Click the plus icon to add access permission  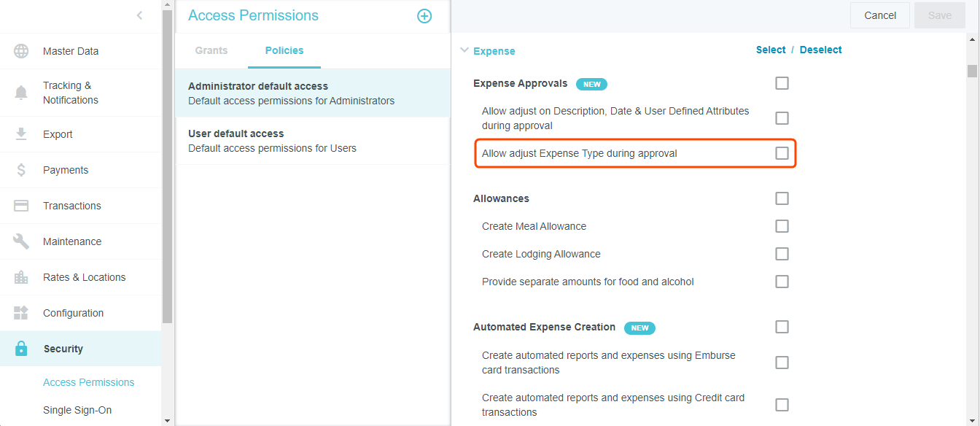424,16
